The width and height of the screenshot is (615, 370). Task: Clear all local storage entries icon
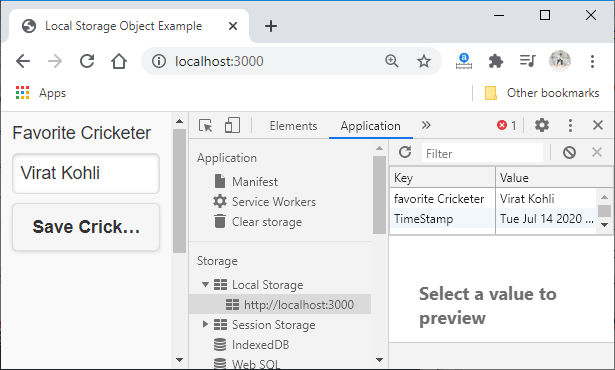[x=569, y=152]
